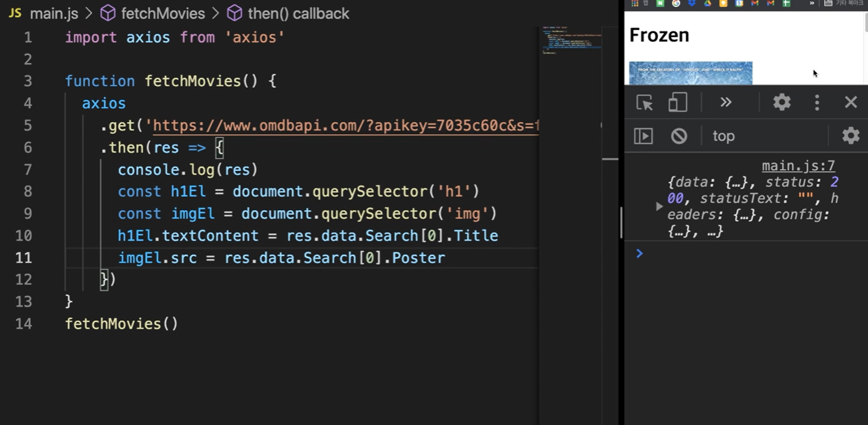The image size is (868, 425).
Task: Close the DevTools panel
Action: tap(851, 103)
